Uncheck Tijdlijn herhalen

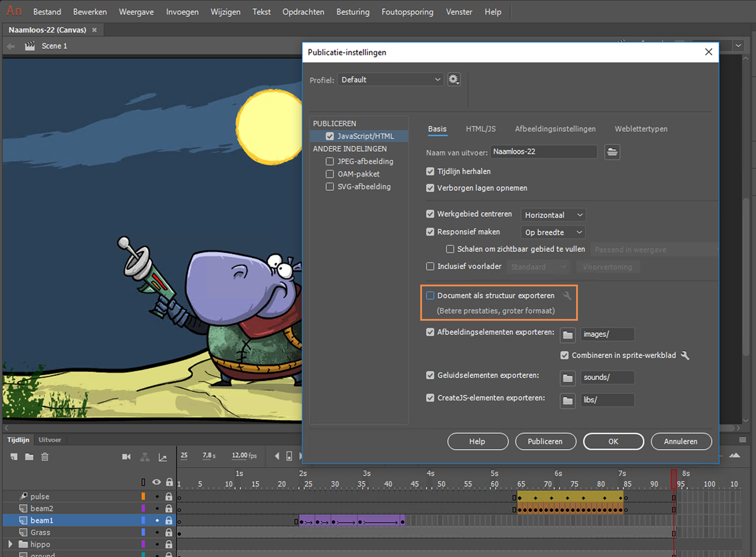[430, 171]
